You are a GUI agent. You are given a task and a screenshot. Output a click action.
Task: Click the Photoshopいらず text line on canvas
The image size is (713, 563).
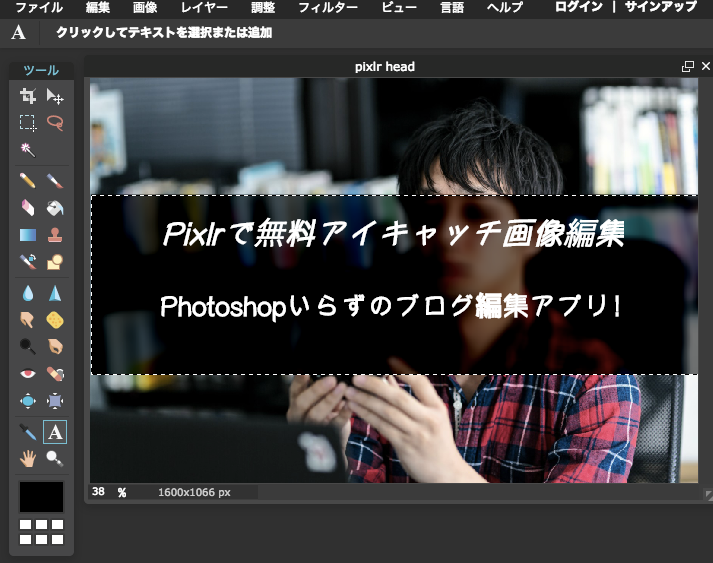point(391,306)
